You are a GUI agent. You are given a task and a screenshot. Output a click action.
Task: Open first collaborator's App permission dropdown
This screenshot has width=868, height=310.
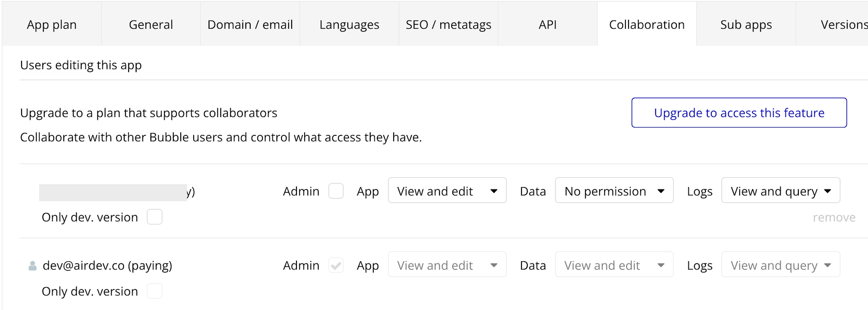pyautogui.click(x=447, y=191)
